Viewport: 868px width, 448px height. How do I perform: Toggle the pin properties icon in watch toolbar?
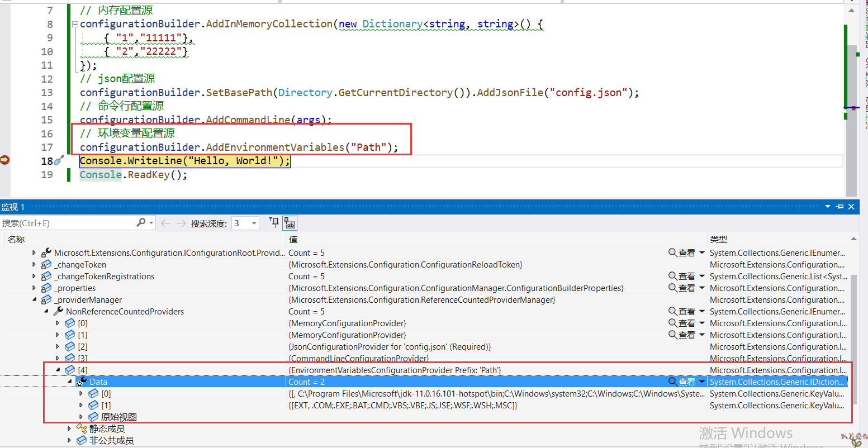[274, 223]
